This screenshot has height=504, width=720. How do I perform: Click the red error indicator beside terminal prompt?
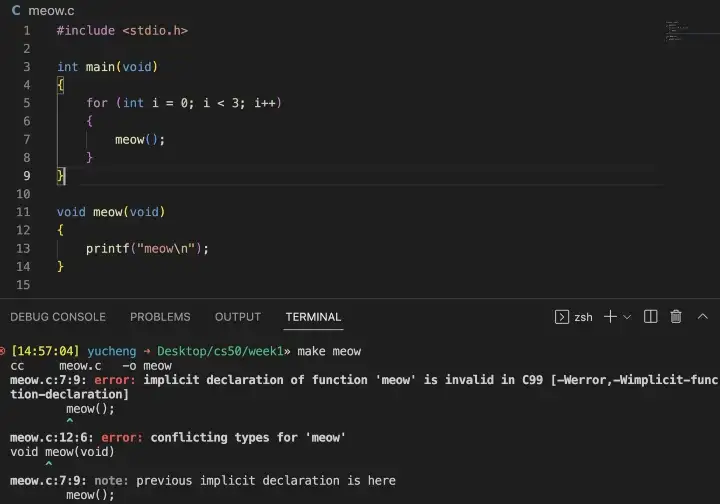(2, 351)
